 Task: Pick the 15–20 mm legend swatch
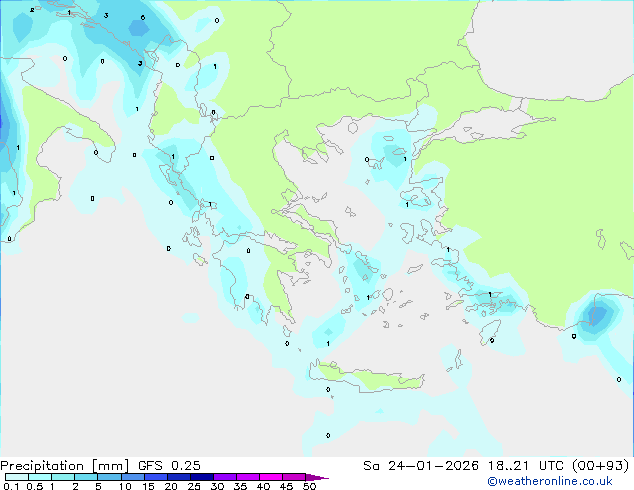156,477
